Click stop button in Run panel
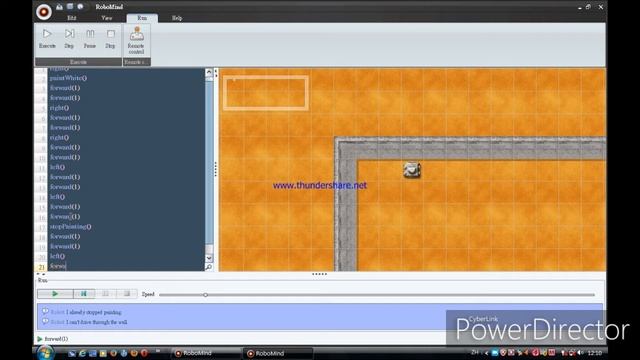Image resolution: width=640 pixels, height=360 pixels. (127, 293)
